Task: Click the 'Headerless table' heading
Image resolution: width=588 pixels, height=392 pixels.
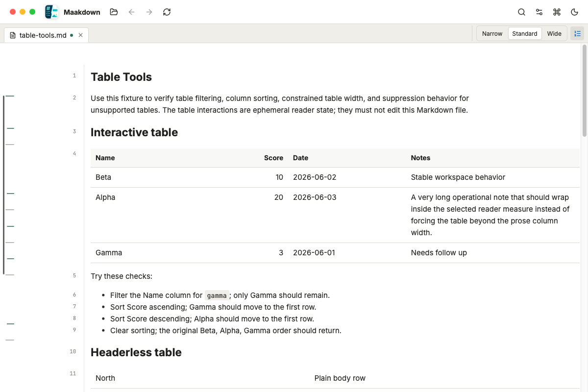Action: pos(136,352)
